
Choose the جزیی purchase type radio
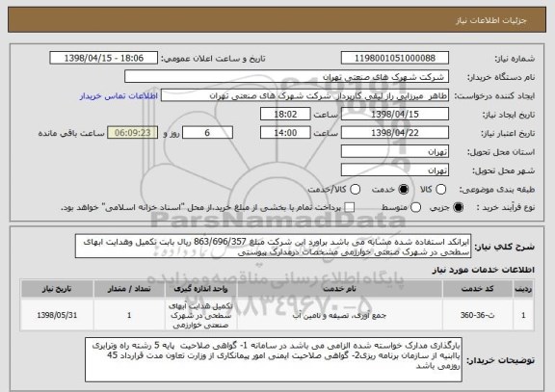coord(458,207)
